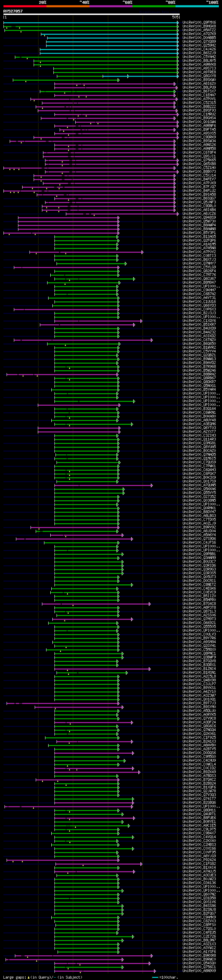Select hit label UniRef100_B8LPU9
The width and height of the screenshot is (222, 980).
[199, 88]
